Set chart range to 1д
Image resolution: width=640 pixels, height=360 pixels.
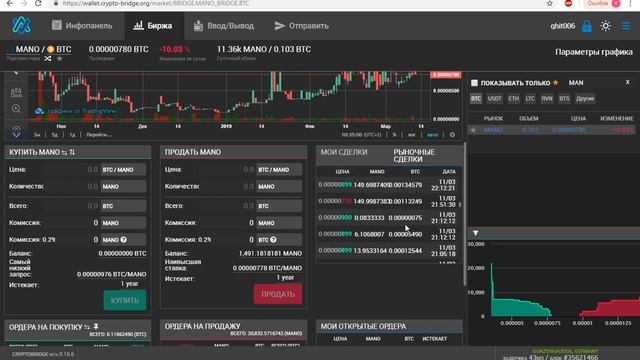(72, 135)
